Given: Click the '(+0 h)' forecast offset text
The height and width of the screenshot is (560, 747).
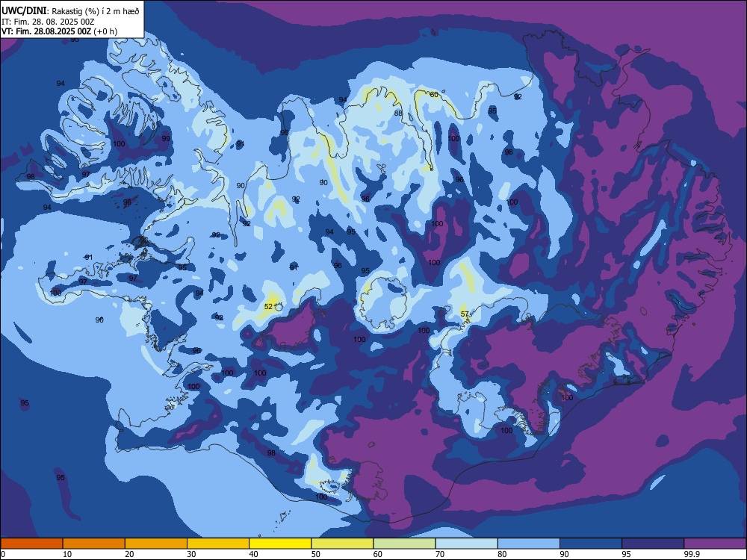Looking at the screenshot, I should [105, 31].
